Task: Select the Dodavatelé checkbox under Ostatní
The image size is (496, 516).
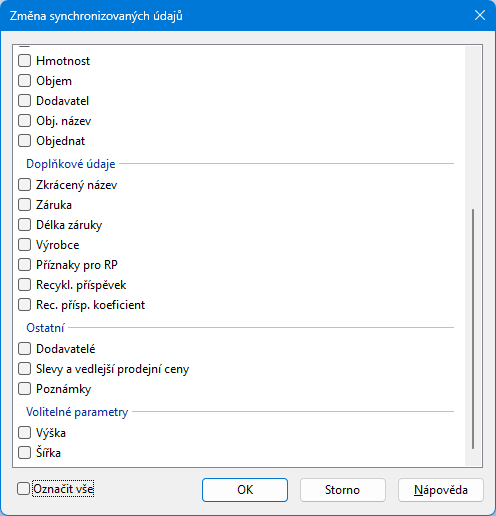Action: [x=24, y=349]
